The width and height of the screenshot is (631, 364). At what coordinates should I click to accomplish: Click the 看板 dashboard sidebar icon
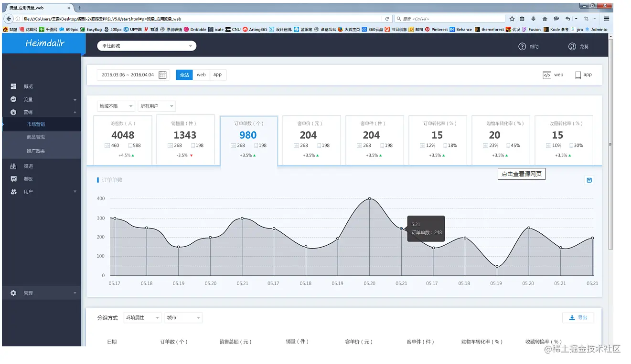coord(13,179)
